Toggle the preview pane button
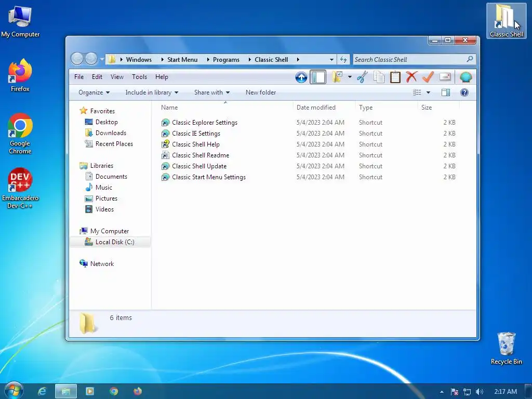Viewport: 532px width, 399px height. 445,92
